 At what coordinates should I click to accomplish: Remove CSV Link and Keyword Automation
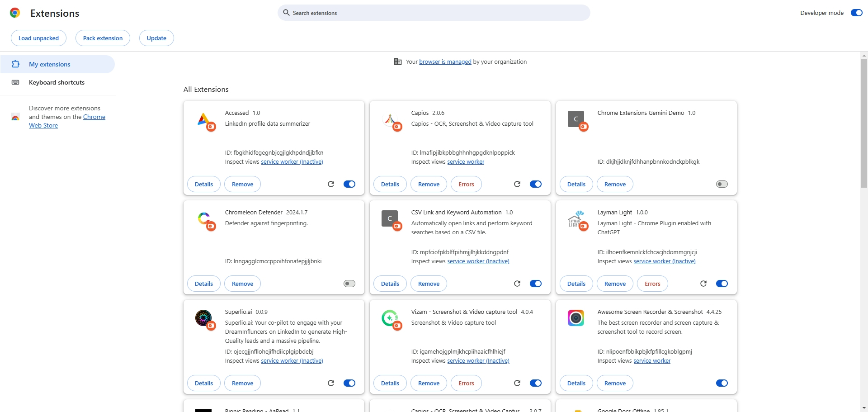(429, 284)
